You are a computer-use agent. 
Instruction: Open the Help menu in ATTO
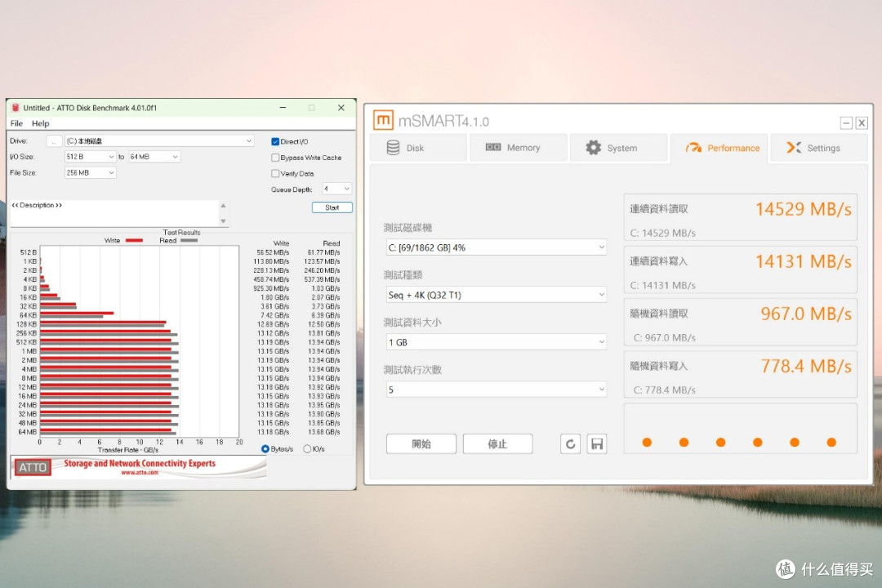41,123
